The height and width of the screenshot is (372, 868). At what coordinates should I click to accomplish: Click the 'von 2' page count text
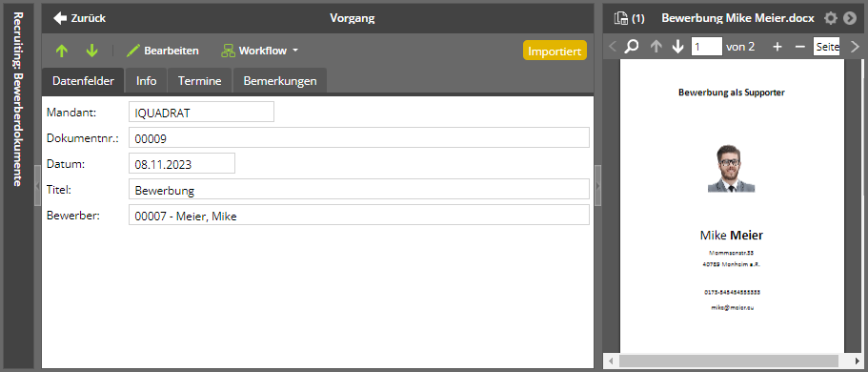(x=740, y=47)
